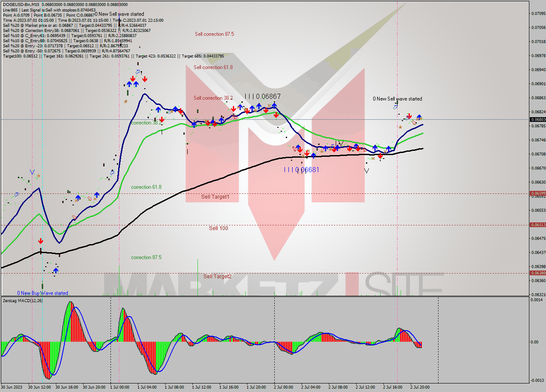Click the 'Sell Target2' label
The width and height of the screenshot is (546, 392).
click(218, 277)
